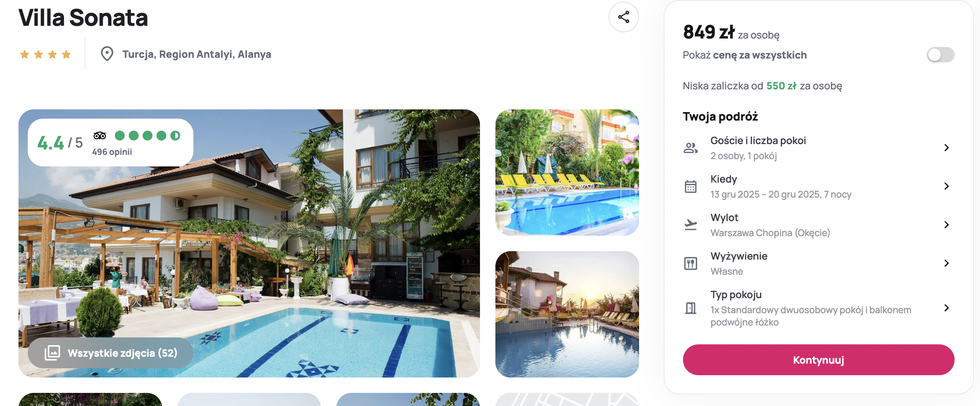This screenshot has height=406, width=980.
Task: Click the location pin icon by Alanya
Action: pyautogui.click(x=107, y=54)
